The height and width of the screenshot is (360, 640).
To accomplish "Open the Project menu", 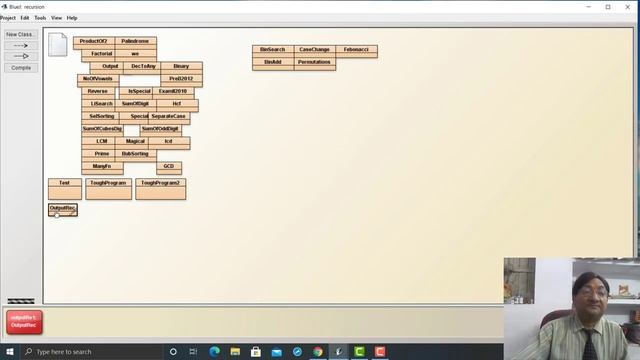I will pos(8,18).
